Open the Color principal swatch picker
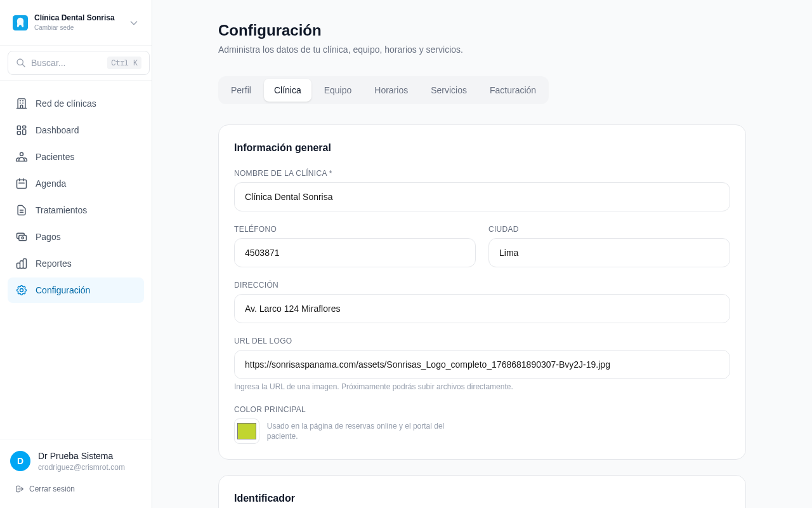The image size is (812, 508). (247, 431)
